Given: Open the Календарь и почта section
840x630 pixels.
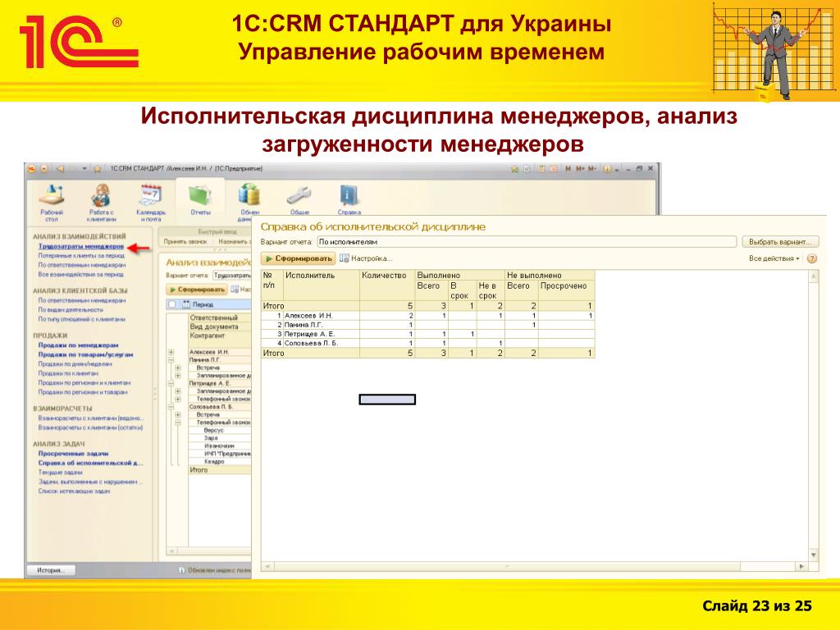Looking at the screenshot, I should click(x=151, y=203).
